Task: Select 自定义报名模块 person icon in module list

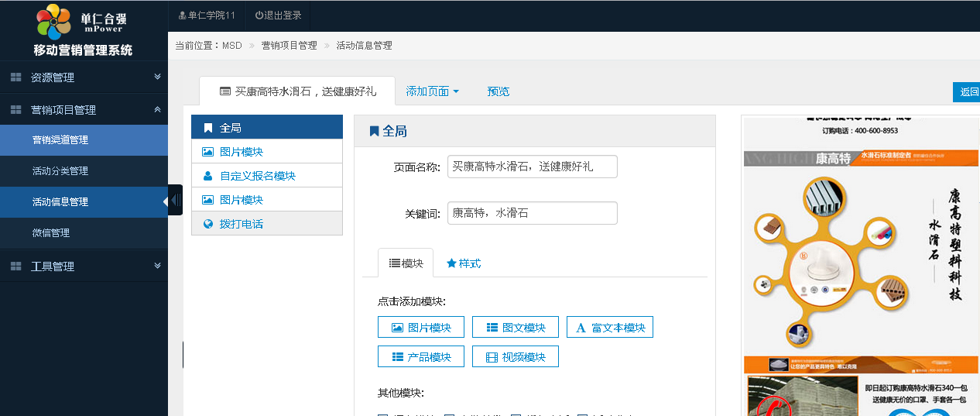Action: pos(207,176)
